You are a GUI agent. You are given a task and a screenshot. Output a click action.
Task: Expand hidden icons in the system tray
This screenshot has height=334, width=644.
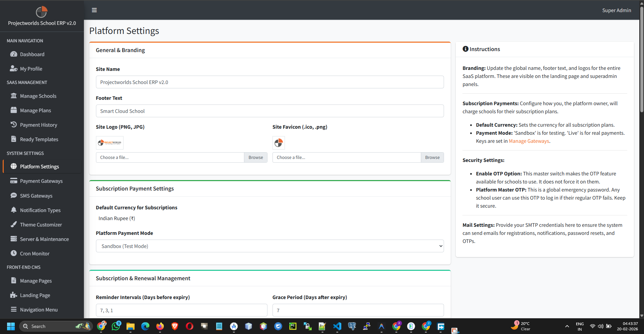point(567,326)
